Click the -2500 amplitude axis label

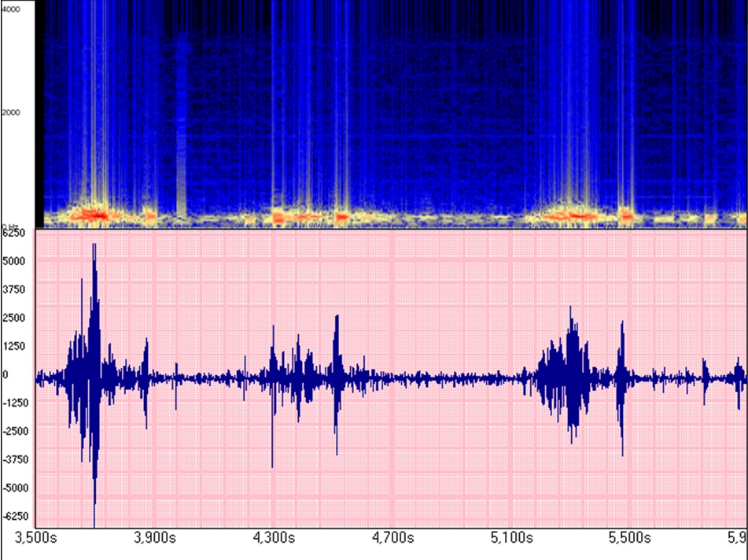[x=16, y=431]
